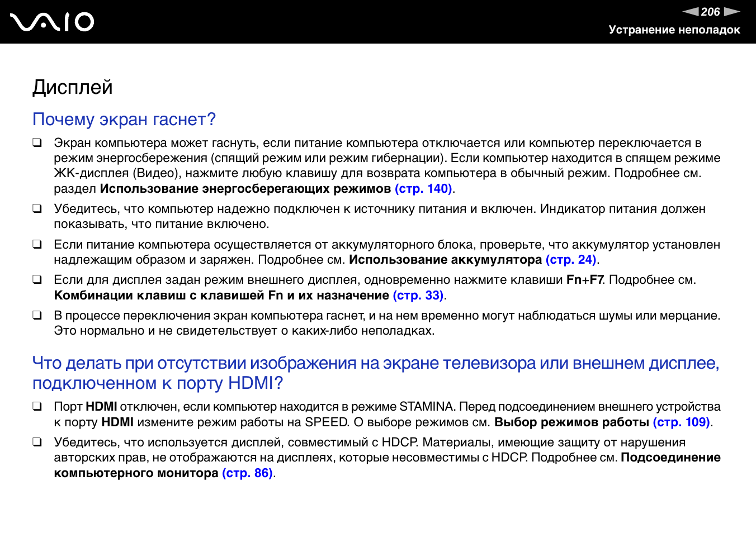Click bullet box before 'Убедитесь, что используется дисплей'
The width and height of the screenshot is (756, 533).
coord(37,442)
